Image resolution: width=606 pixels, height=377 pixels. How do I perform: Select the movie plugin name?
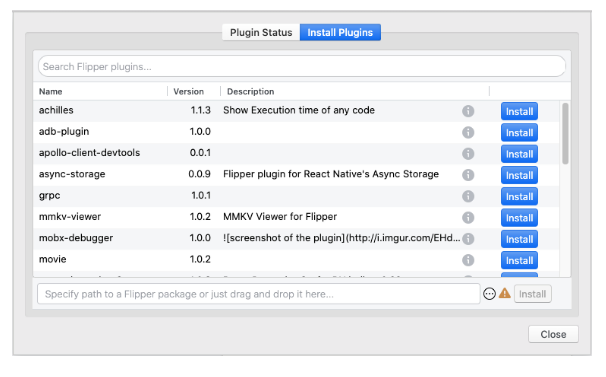click(x=53, y=259)
